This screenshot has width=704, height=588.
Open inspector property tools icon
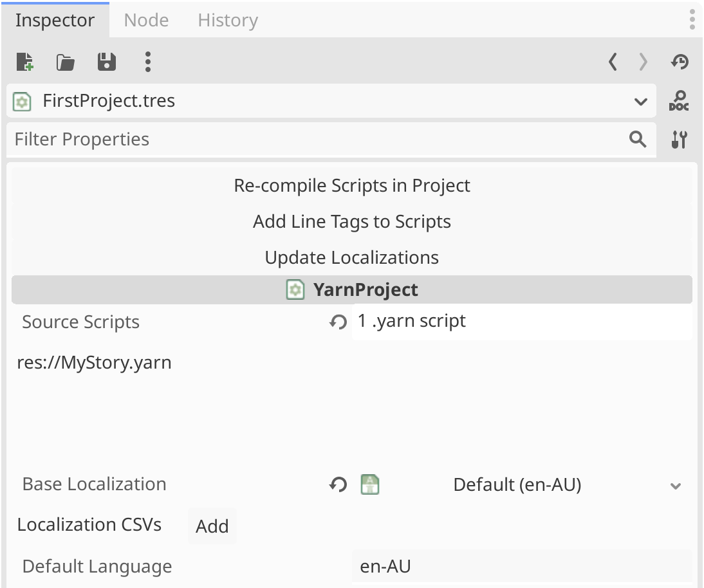(x=679, y=140)
